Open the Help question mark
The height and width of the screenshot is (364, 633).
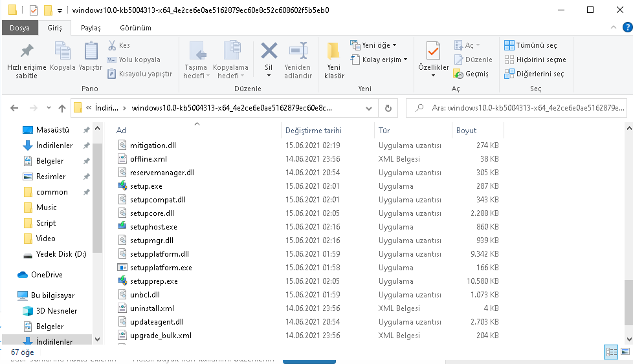(627, 27)
